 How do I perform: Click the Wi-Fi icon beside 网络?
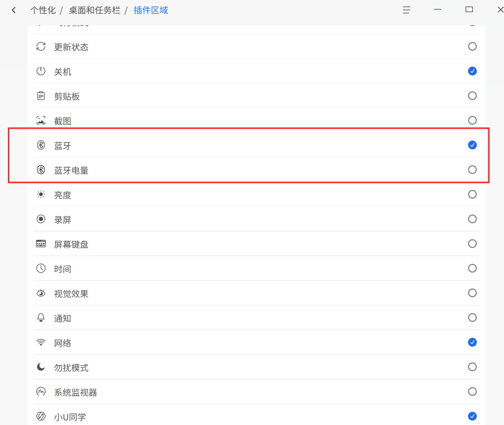(41, 342)
